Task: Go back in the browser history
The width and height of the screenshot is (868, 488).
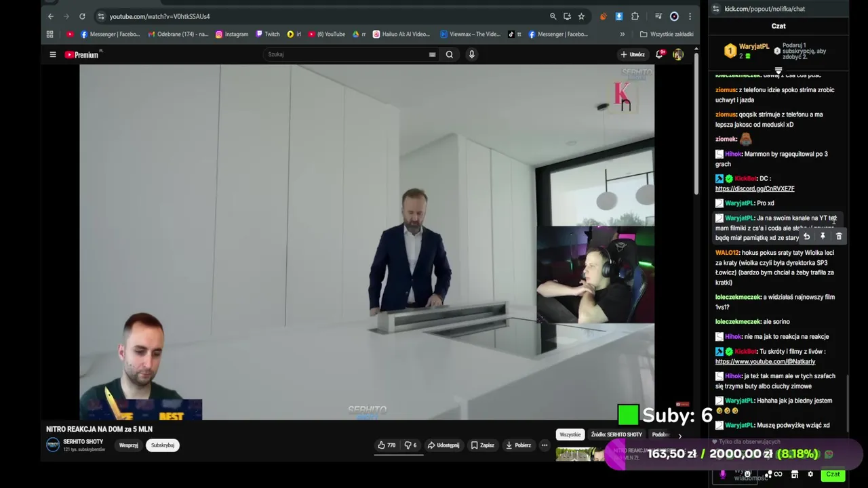Action: pyautogui.click(x=51, y=16)
